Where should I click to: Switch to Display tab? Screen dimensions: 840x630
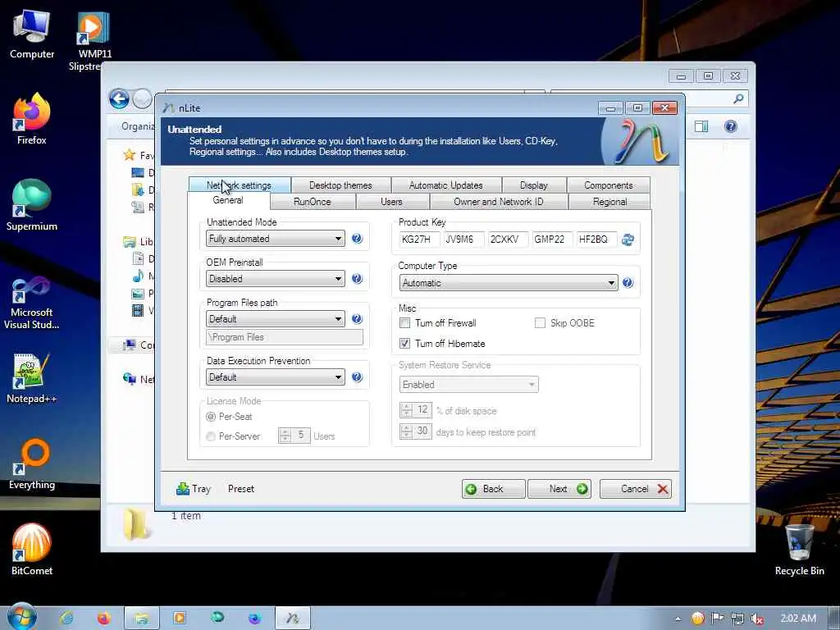tap(533, 185)
